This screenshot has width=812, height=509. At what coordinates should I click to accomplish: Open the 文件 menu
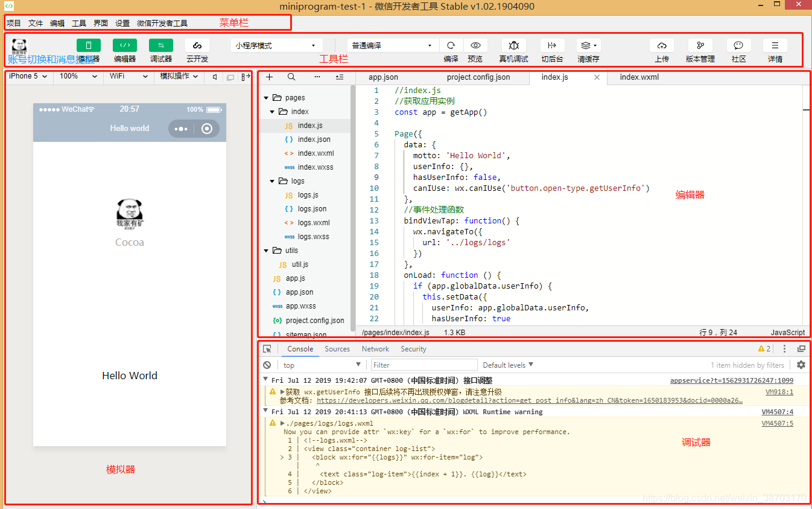[x=36, y=24]
